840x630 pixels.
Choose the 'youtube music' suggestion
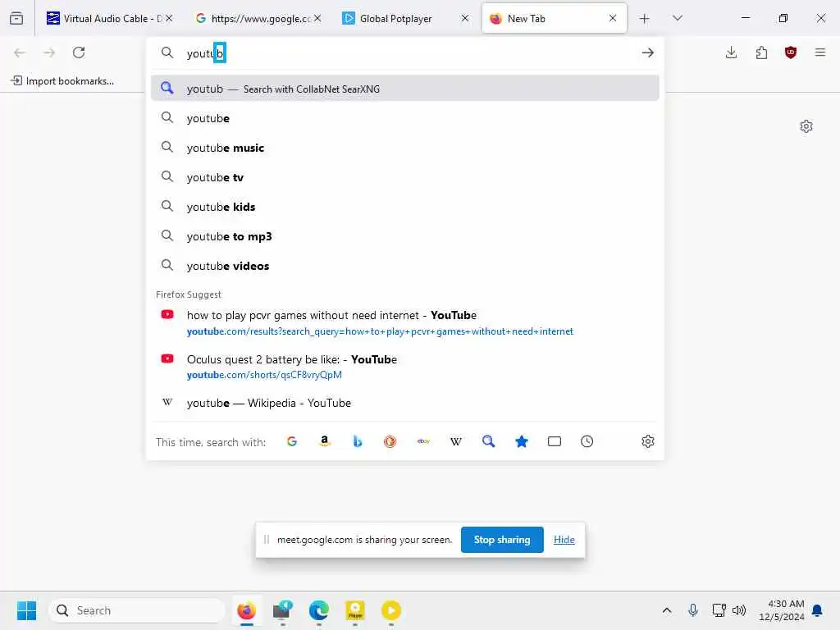(x=404, y=148)
